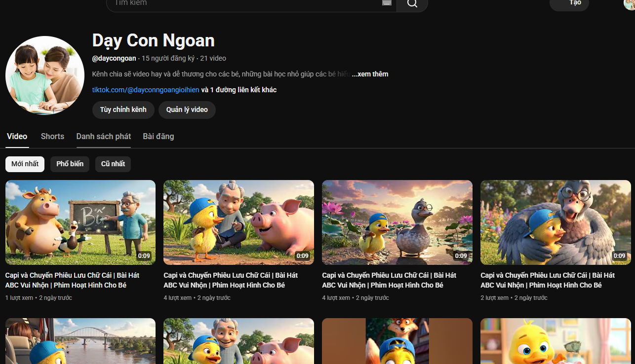Open the Danh sách phát tab
This screenshot has width=635, height=364.
[103, 137]
